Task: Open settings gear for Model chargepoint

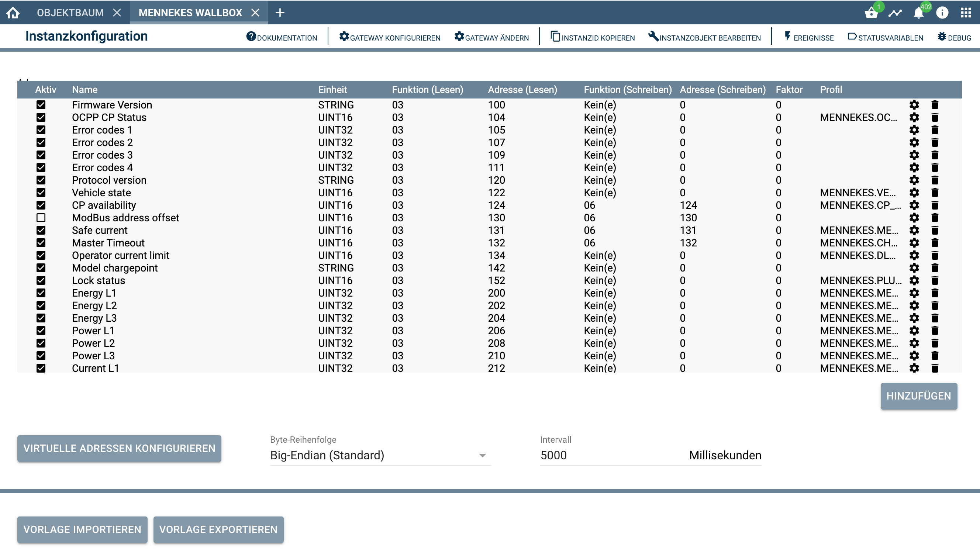Action: coord(914,268)
